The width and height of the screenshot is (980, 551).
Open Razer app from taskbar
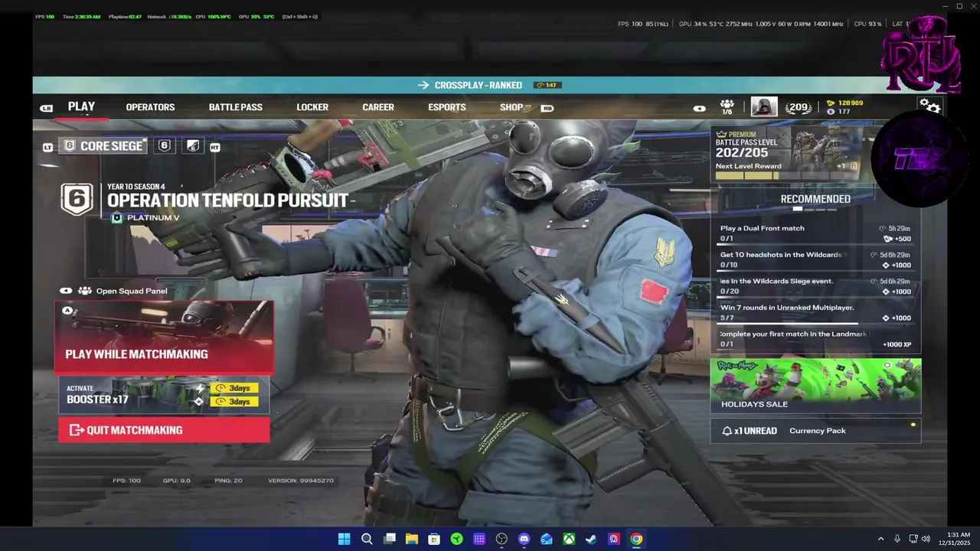(456, 539)
